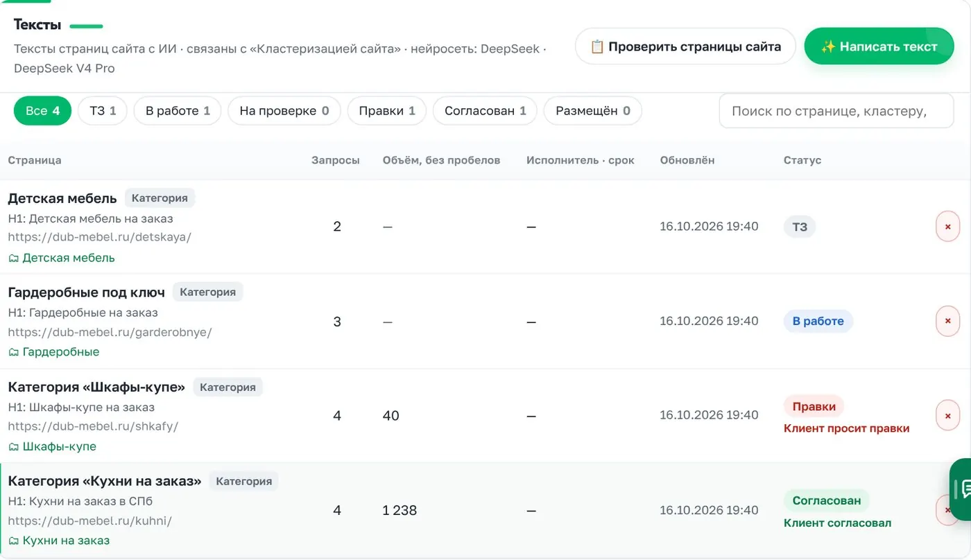Remove the Шкафы-купе row with red X
Image resolution: width=971 pixels, height=560 pixels.
pyautogui.click(x=947, y=415)
